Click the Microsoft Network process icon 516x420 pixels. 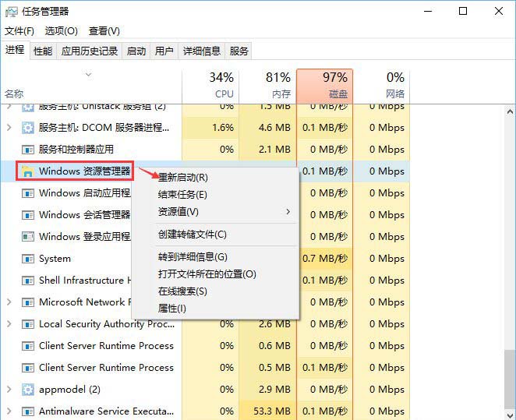pyautogui.click(x=27, y=302)
